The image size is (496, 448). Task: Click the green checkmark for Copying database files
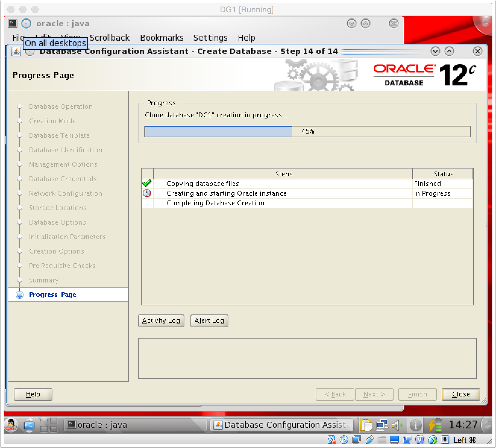pos(147,183)
